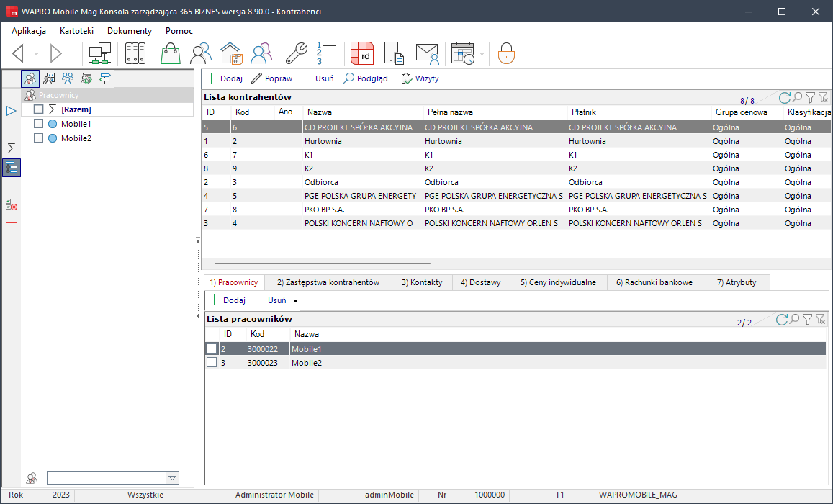Image resolution: width=833 pixels, height=504 pixels.
Task: Expand the calendar toolbar dropdown arrow
Action: [x=482, y=54]
